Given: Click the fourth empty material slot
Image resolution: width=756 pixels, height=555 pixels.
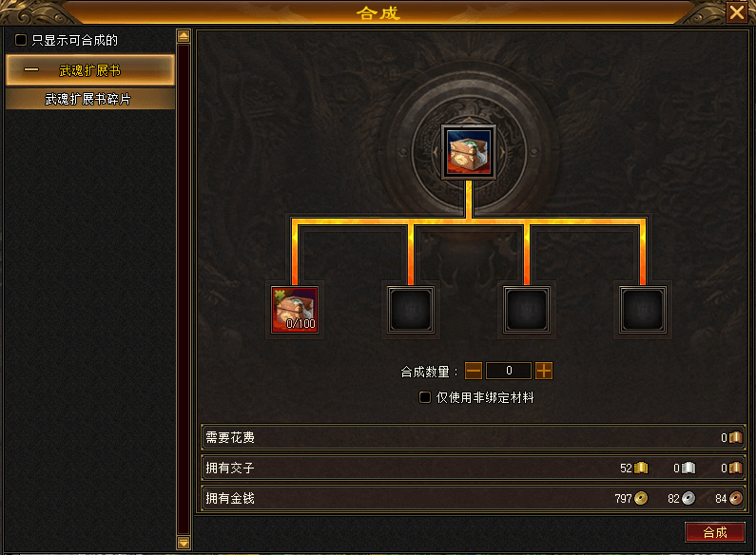Looking at the screenshot, I should click(x=643, y=310).
